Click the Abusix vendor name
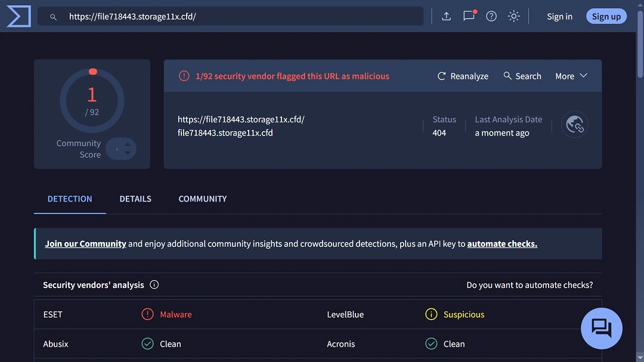The height and width of the screenshot is (362, 644). (55, 344)
